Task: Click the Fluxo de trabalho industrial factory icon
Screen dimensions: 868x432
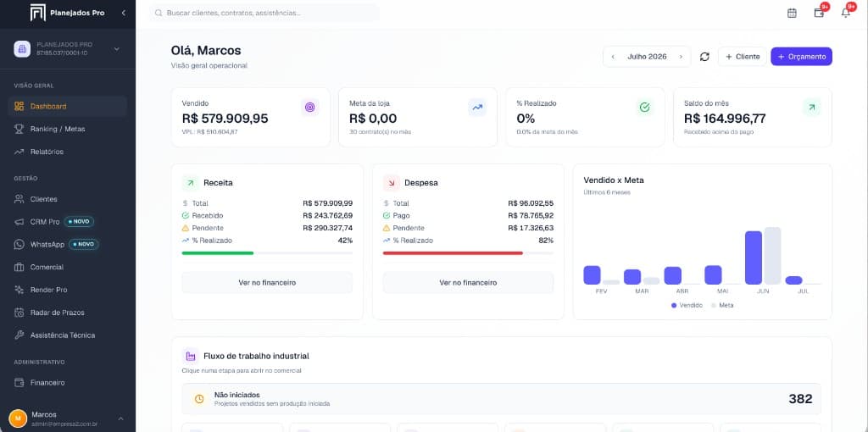Action: (x=191, y=356)
